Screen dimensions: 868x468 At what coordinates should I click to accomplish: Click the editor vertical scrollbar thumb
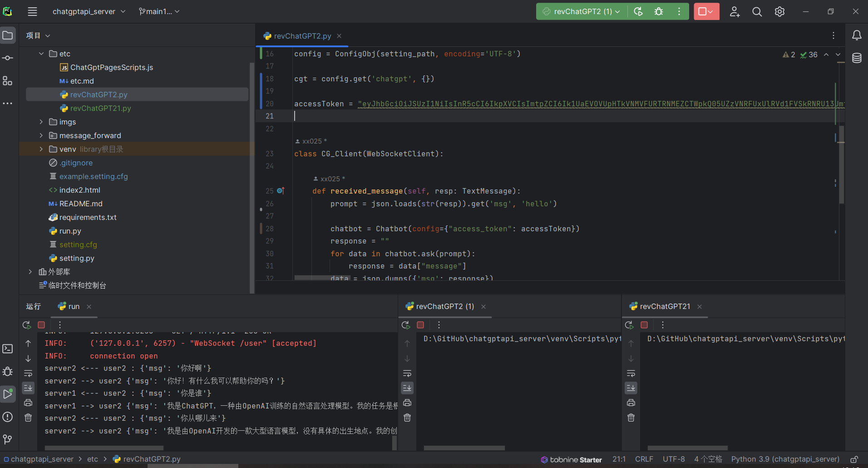[x=841, y=164]
